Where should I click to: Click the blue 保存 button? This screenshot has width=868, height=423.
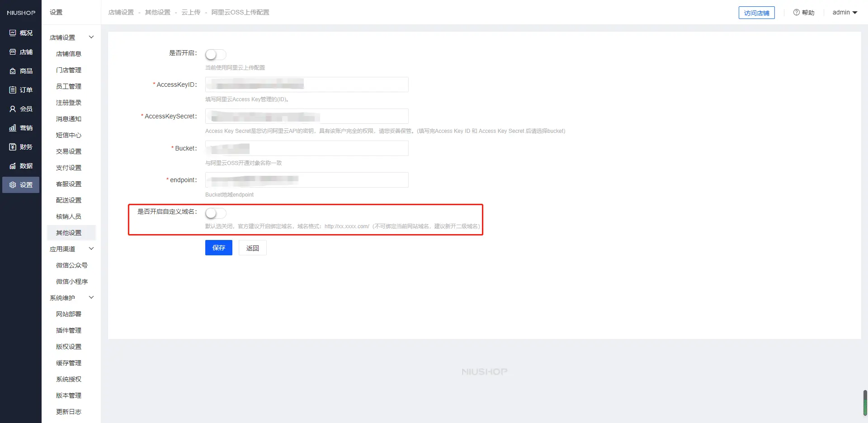[x=218, y=248]
